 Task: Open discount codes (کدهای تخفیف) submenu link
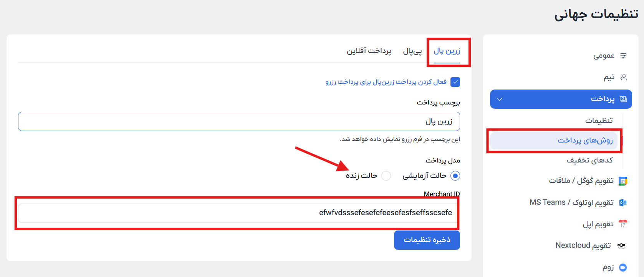590,160
